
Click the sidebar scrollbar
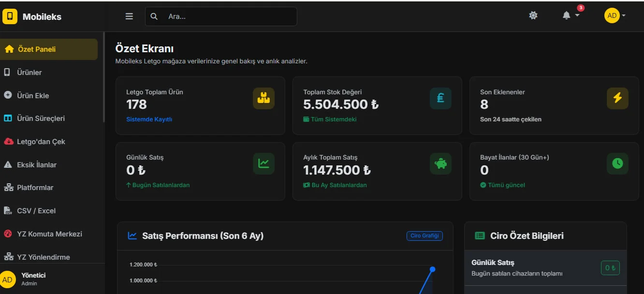pyautogui.click(x=103, y=77)
